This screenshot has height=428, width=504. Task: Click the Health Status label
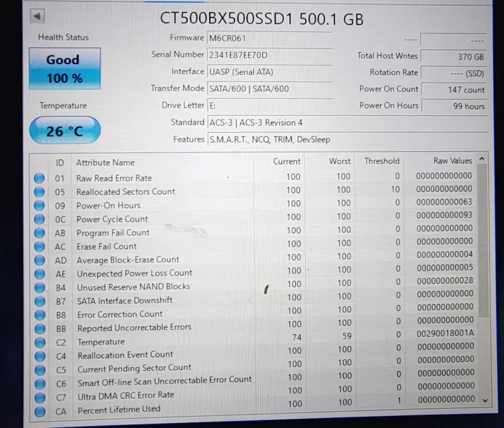click(64, 37)
